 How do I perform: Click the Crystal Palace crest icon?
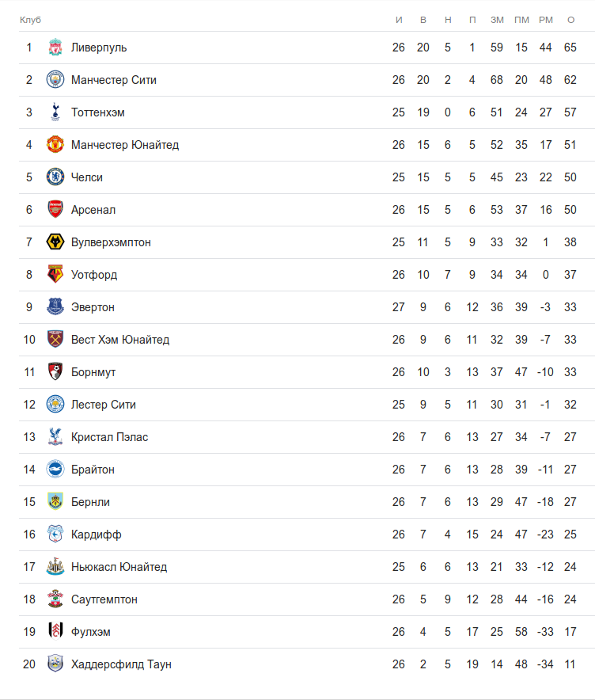tap(55, 437)
